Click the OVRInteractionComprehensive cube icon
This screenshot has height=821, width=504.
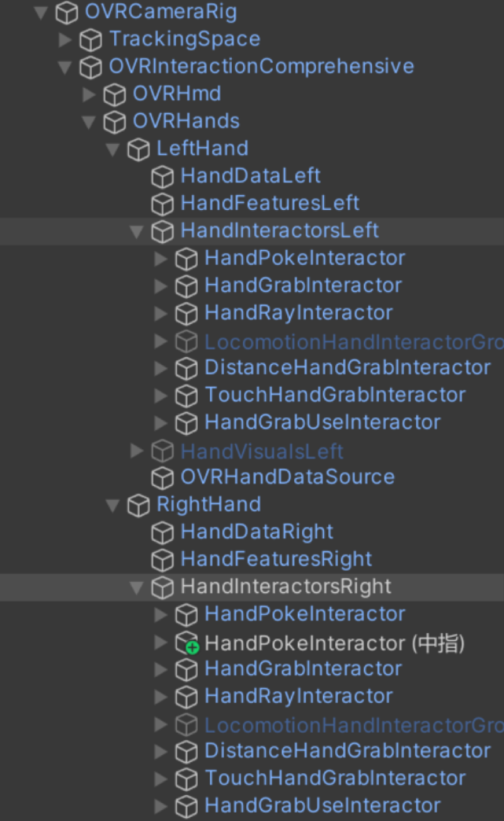point(91,67)
